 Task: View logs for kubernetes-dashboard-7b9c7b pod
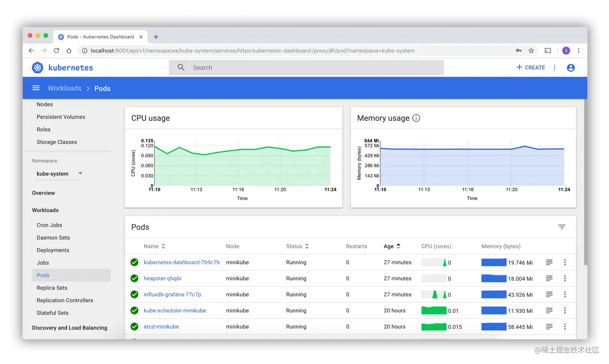coord(549,262)
